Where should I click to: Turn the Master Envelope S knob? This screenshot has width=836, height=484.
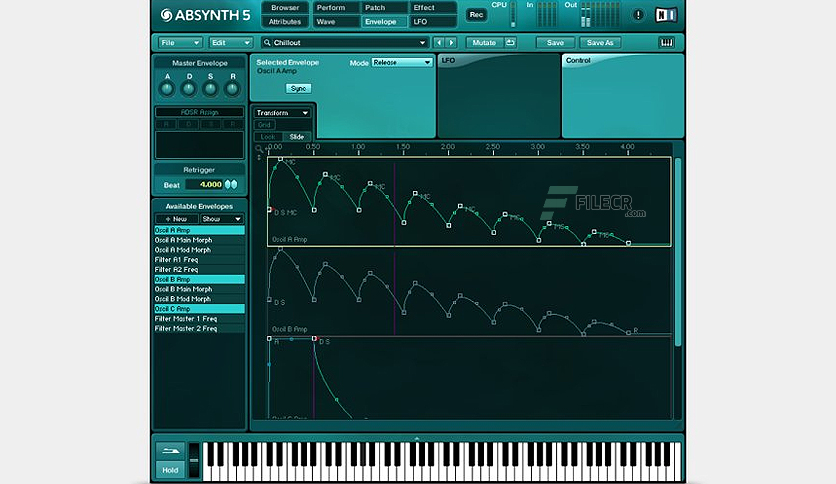coord(211,89)
